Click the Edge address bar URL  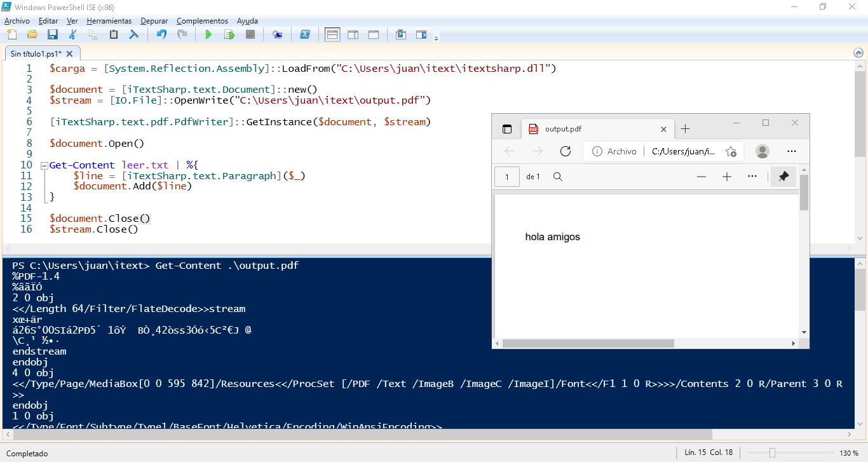click(683, 151)
